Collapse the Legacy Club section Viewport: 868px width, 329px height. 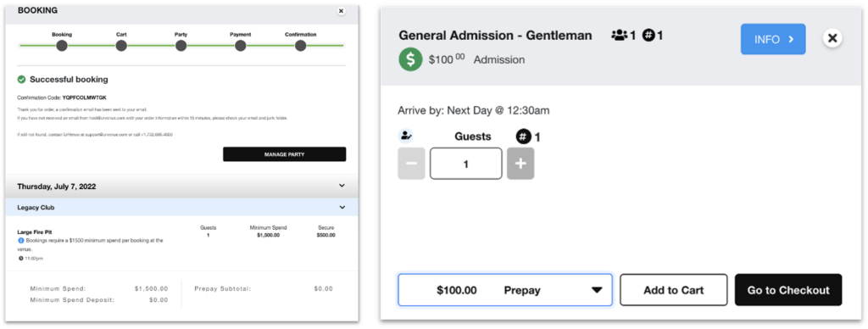coord(342,207)
